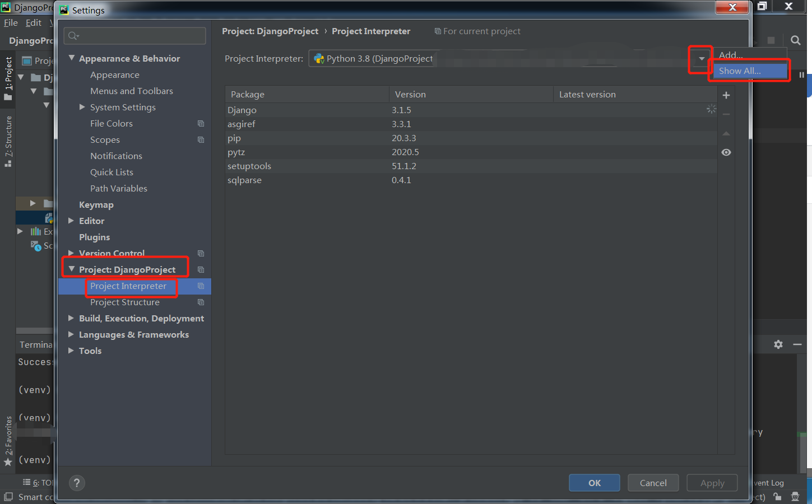The height and width of the screenshot is (504, 812).
Task: Open the 6: TODO tool tab
Action: click(x=38, y=482)
